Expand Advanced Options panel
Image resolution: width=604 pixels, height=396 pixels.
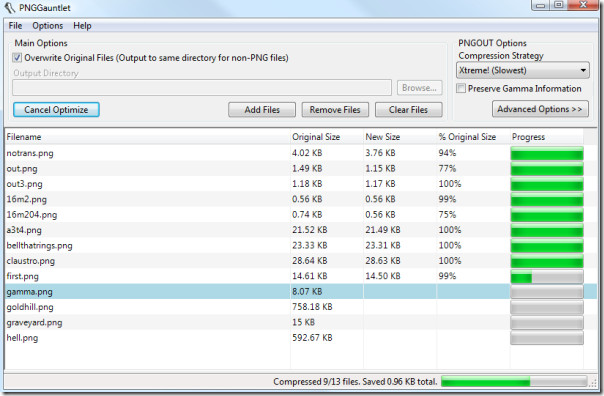(540, 109)
